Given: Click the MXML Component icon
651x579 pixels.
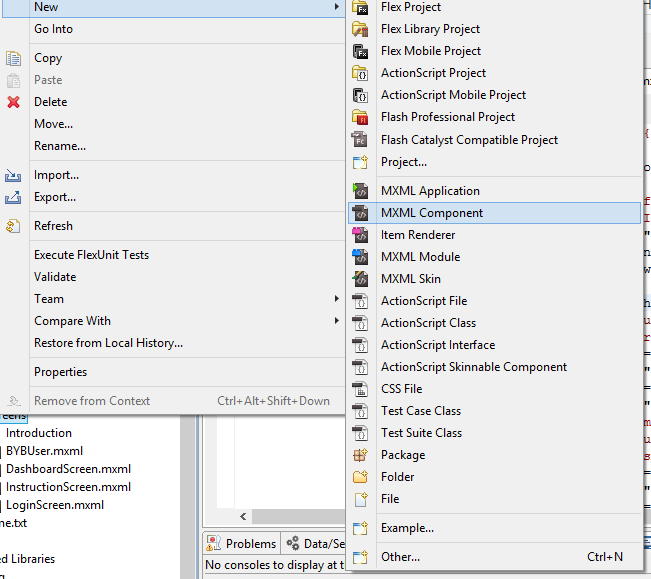Looking at the screenshot, I should pos(360,213).
